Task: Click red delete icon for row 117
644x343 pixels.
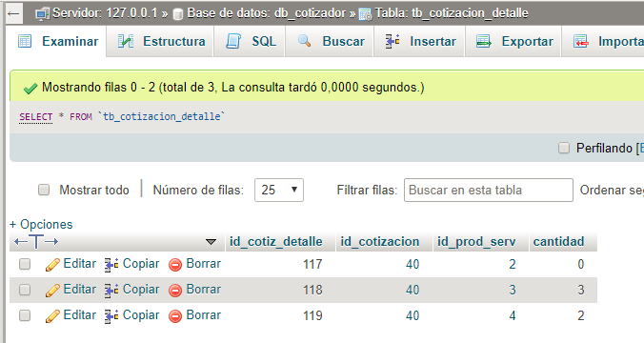Action: (x=175, y=265)
